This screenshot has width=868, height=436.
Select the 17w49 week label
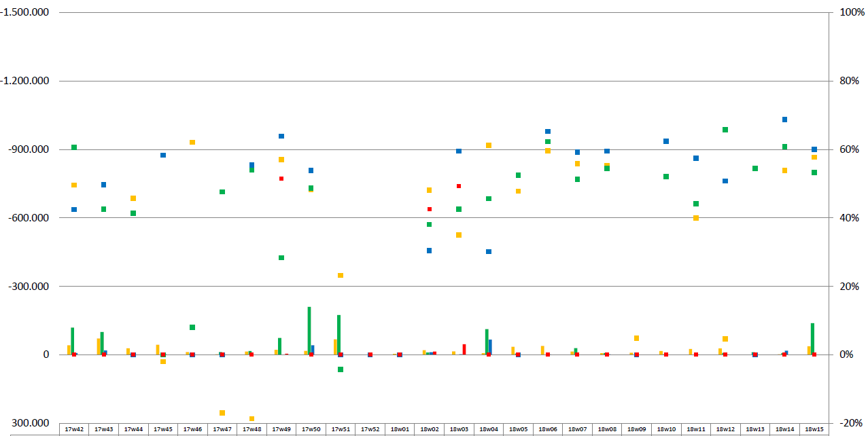click(281, 429)
